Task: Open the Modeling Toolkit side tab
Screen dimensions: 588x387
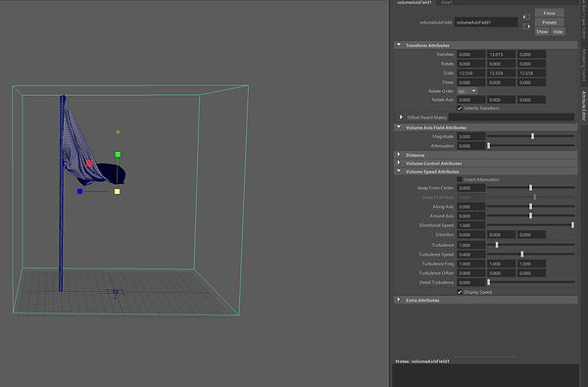Action: [584, 66]
